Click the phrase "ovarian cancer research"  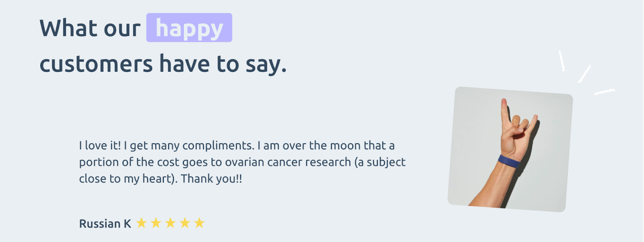point(288,162)
